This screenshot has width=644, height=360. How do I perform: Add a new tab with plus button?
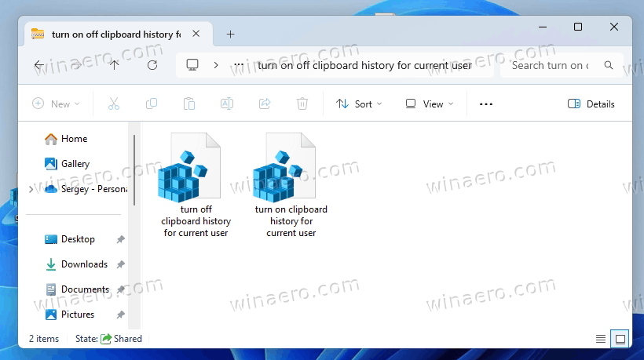pos(230,34)
